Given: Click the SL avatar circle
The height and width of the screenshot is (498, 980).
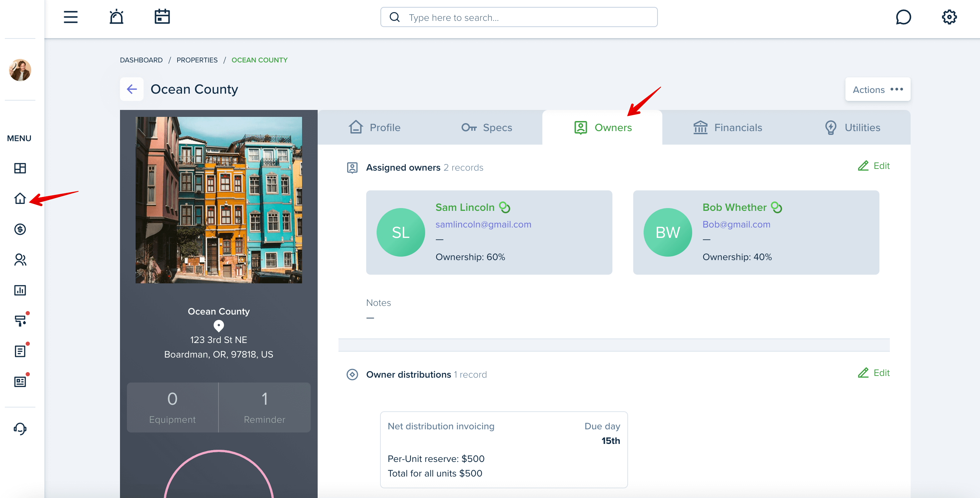Looking at the screenshot, I should 401,232.
